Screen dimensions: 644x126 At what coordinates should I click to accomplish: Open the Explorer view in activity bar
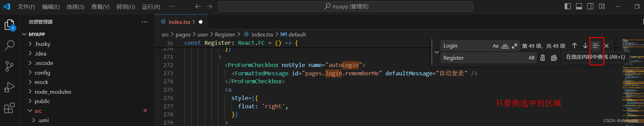click(x=9, y=25)
